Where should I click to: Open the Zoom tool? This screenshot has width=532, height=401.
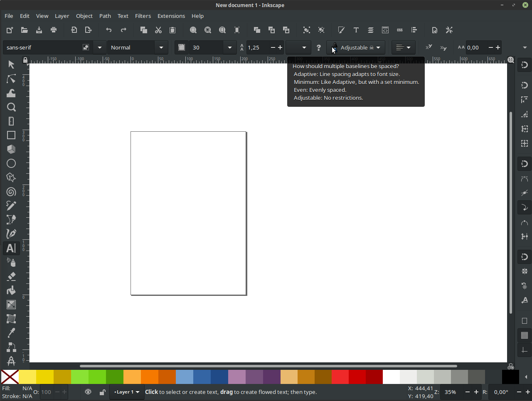point(11,107)
